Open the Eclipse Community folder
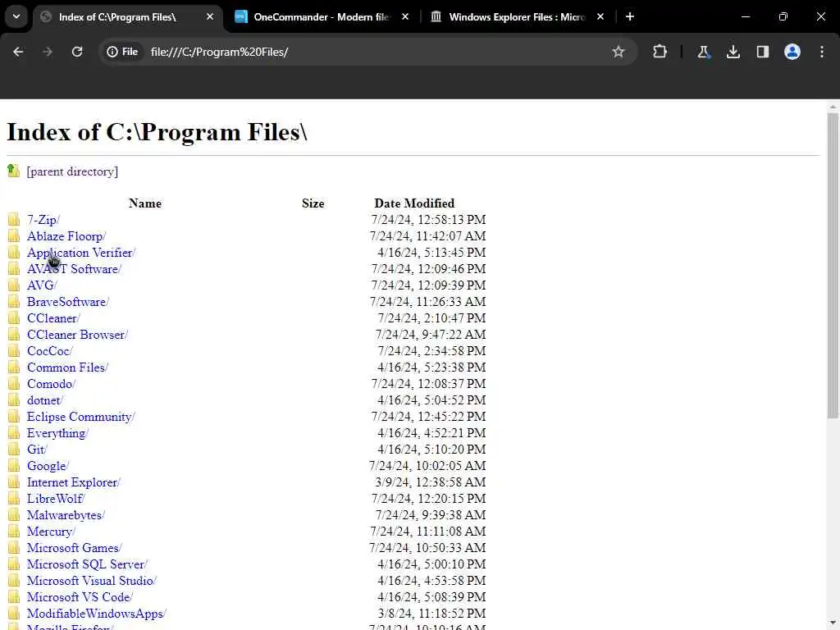Image resolution: width=840 pixels, height=630 pixels. click(81, 417)
